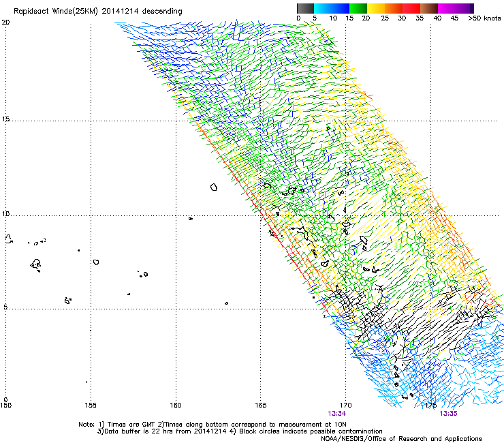Click the latitude label '15'
Viewport: 504px width, 443px height.
(5, 119)
